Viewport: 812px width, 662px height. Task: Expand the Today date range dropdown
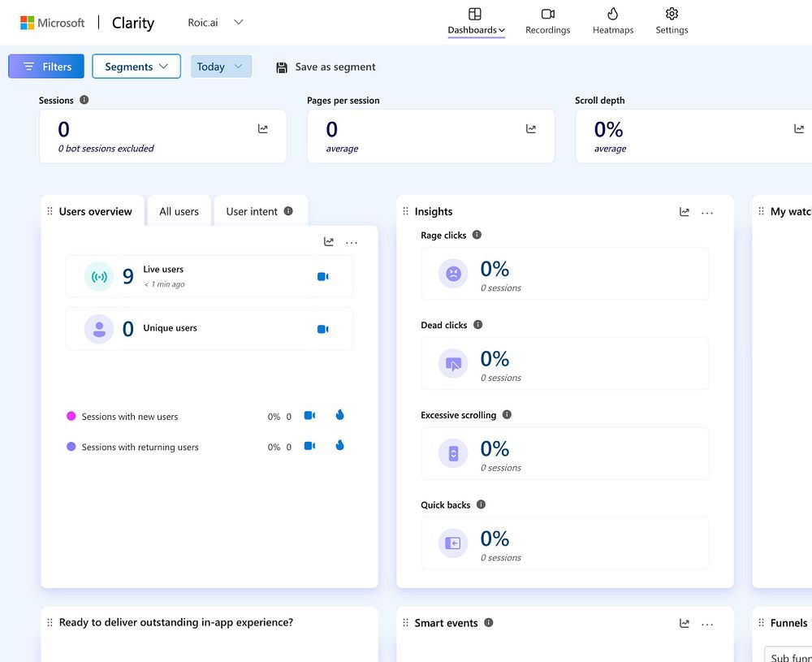pyautogui.click(x=221, y=67)
